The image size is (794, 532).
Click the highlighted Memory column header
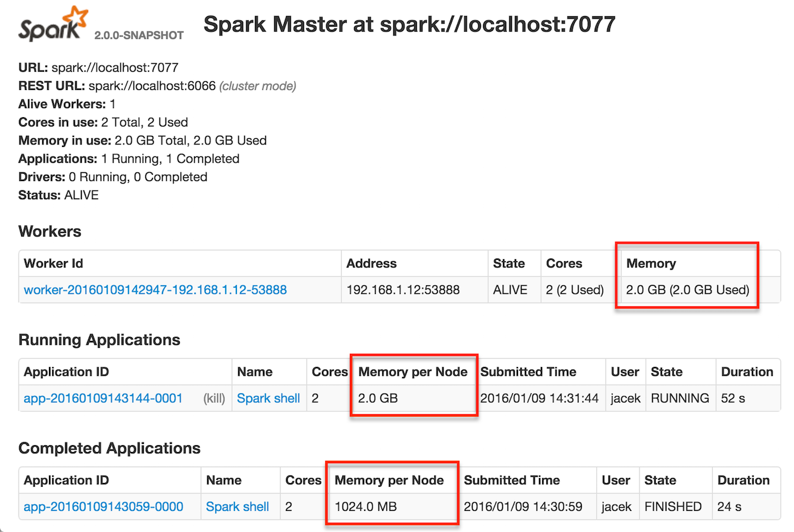[651, 264]
